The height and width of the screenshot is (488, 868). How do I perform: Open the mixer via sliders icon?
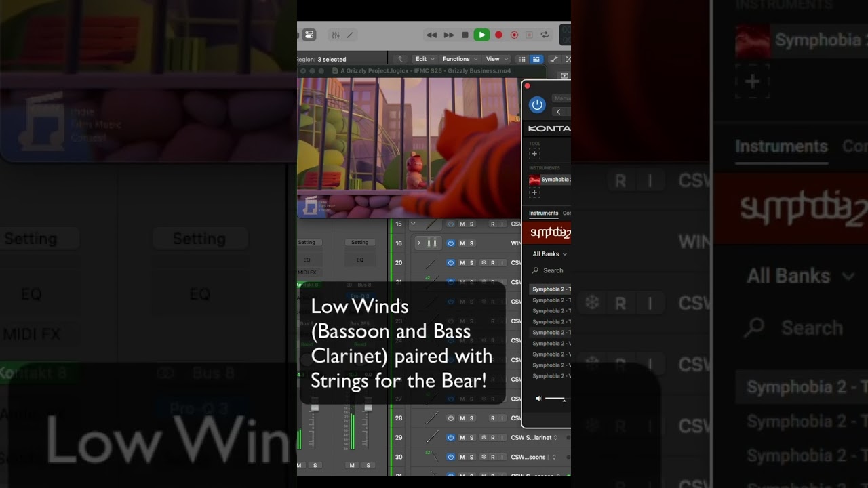coord(335,35)
